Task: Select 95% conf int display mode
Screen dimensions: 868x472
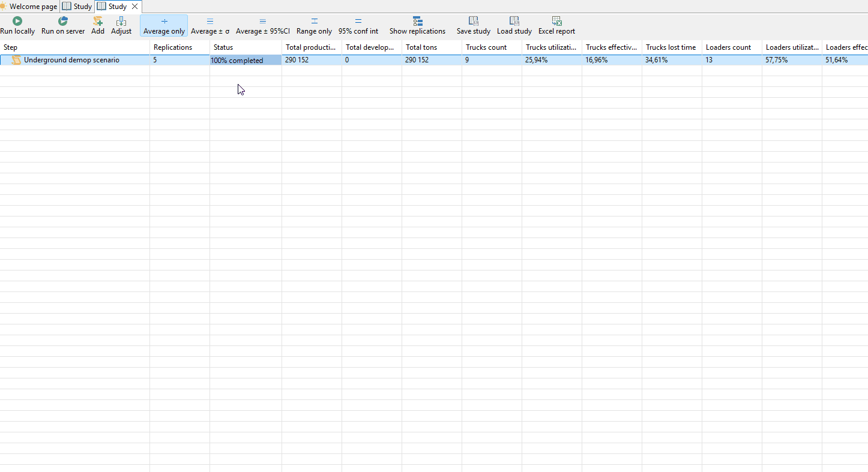Action: 358,26
